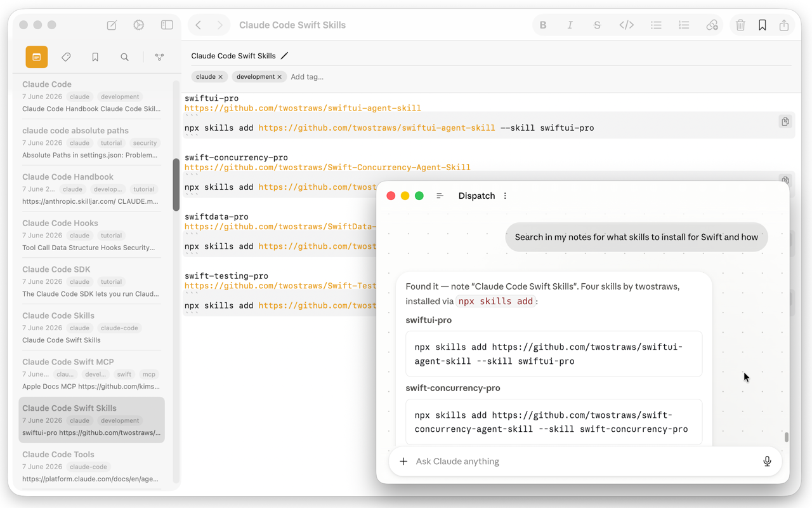Bookmark the current note from the toolbar
This screenshot has width=812, height=508.
pyautogui.click(x=763, y=25)
